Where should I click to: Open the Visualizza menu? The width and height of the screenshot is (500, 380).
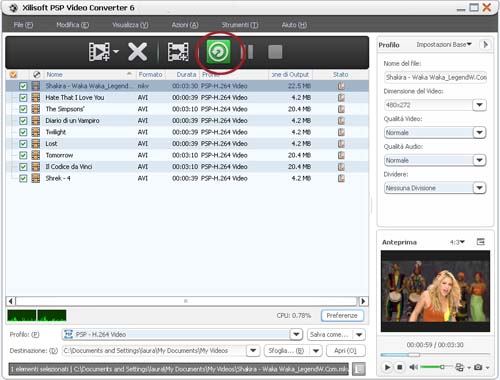[x=130, y=25]
